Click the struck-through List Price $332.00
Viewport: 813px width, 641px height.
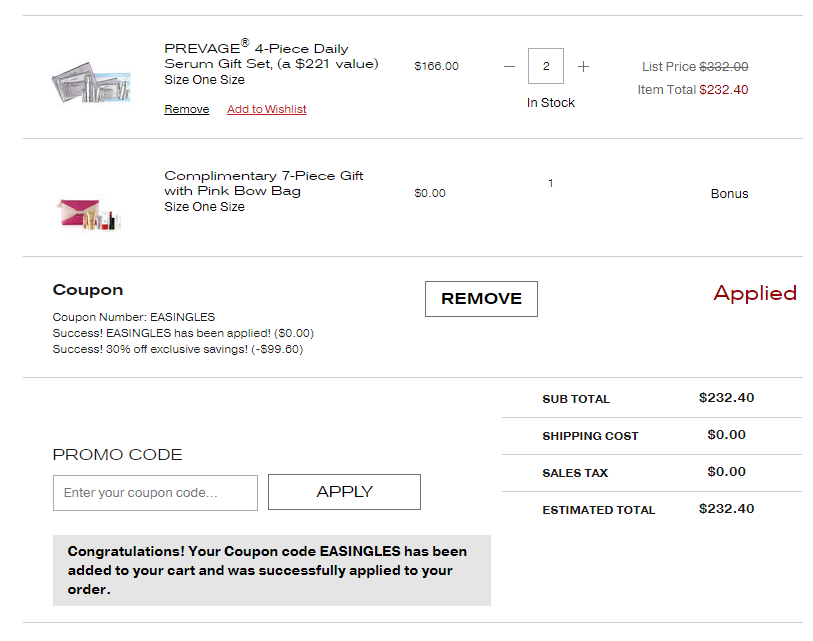pos(724,66)
